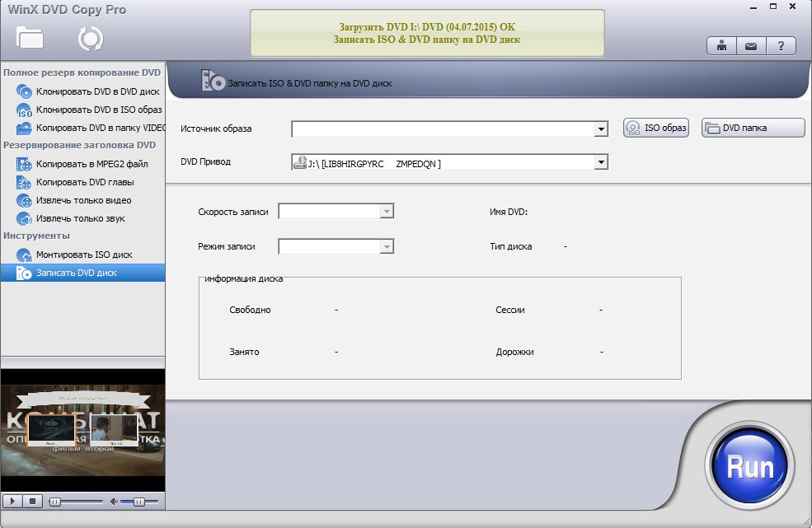Click the Сессии label
Screen dimensions: 812x528
[x=510, y=310]
